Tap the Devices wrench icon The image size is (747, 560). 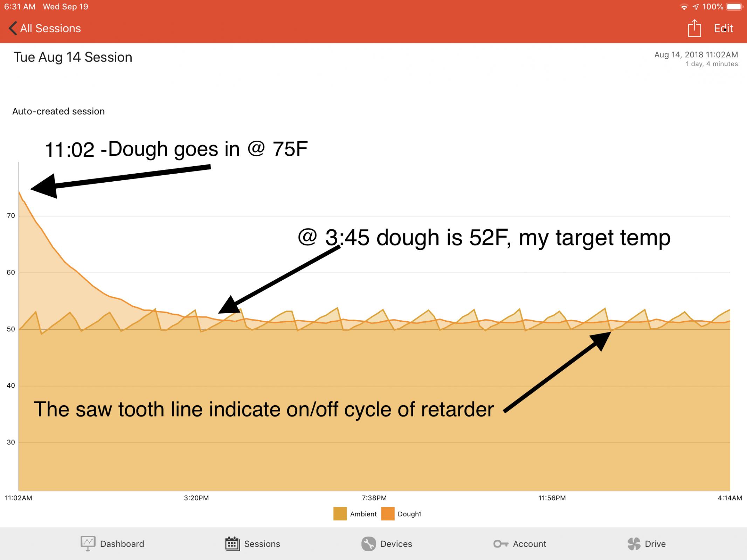click(368, 544)
